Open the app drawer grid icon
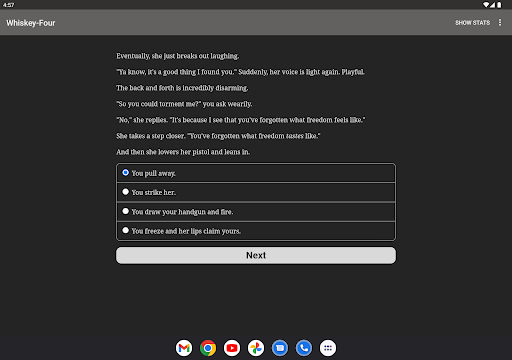Viewport: 512px width, 360px height. click(328, 348)
